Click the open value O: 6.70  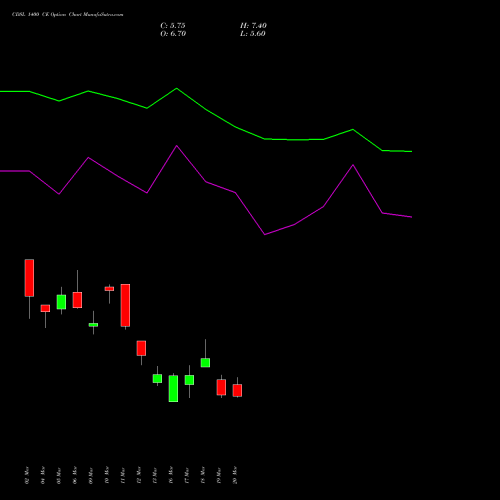pyautogui.click(x=173, y=34)
